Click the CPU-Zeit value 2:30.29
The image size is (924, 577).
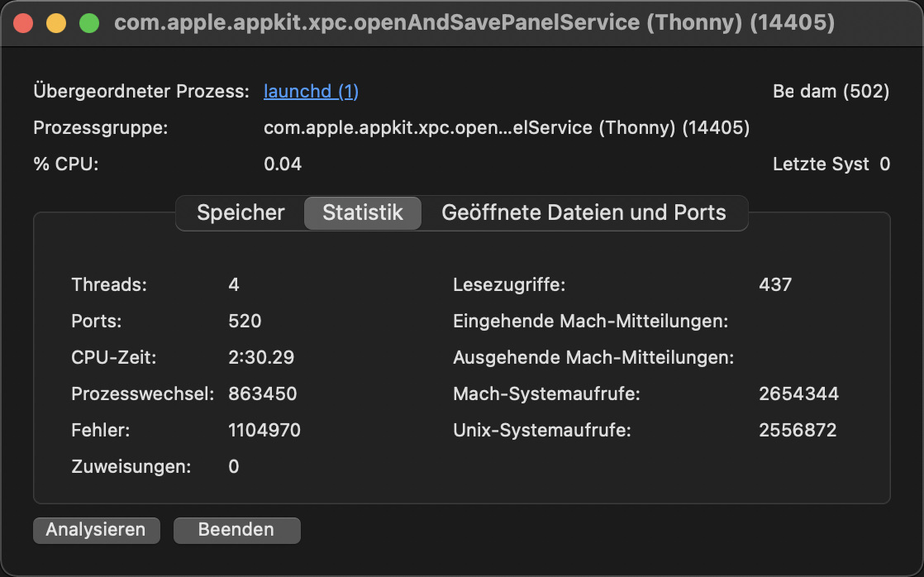point(260,357)
